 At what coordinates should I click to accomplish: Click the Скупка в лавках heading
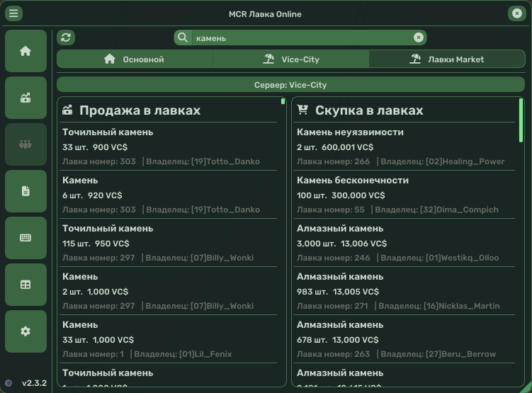(369, 110)
